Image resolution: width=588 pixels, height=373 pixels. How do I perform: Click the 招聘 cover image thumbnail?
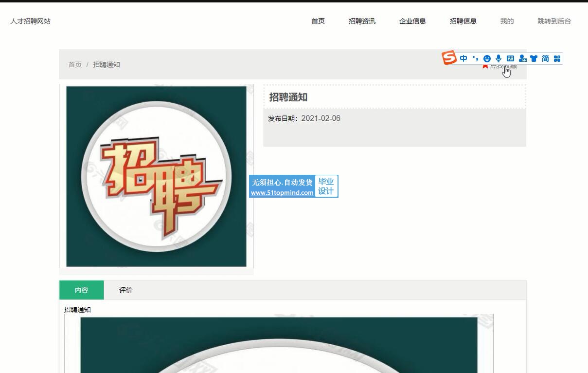point(156,176)
